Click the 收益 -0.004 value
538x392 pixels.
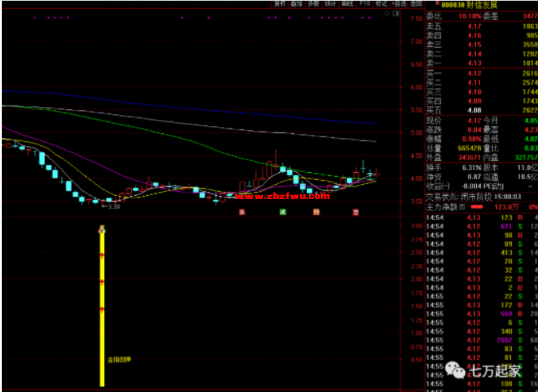coord(471,186)
